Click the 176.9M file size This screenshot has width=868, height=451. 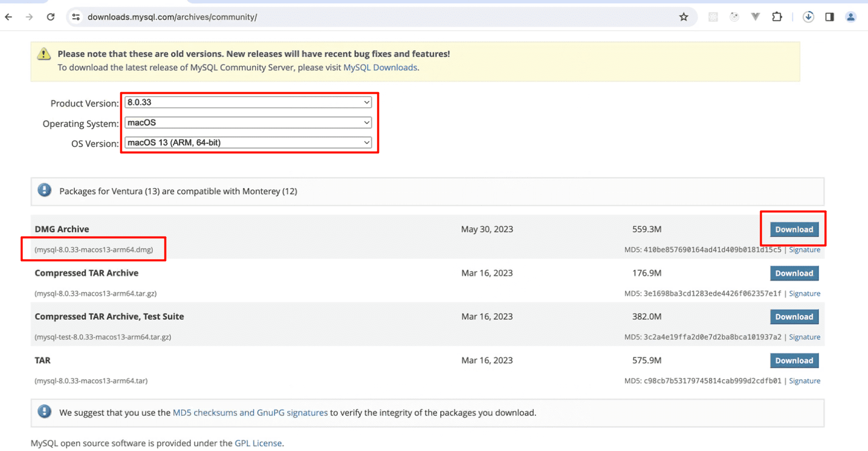pos(647,273)
